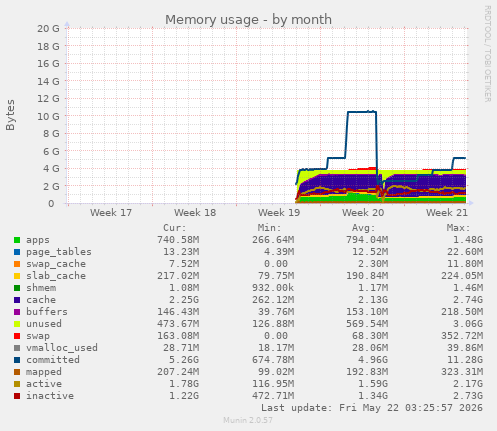Click cache current value '2.25G'

[184, 300]
